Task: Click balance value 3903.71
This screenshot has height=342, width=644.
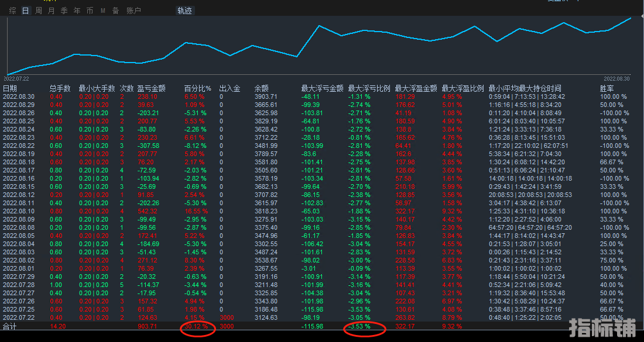Action: click(266, 97)
